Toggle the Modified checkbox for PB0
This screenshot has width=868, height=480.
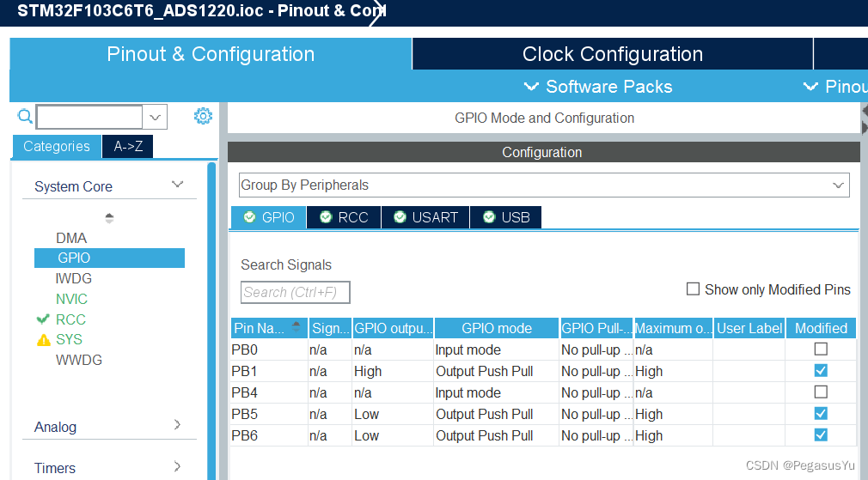pos(821,349)
